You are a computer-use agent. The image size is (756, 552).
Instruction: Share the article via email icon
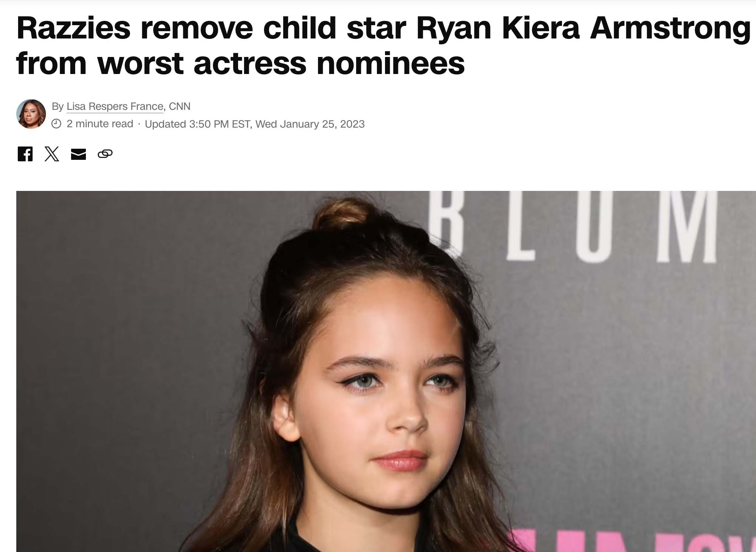tap(78, 154)
